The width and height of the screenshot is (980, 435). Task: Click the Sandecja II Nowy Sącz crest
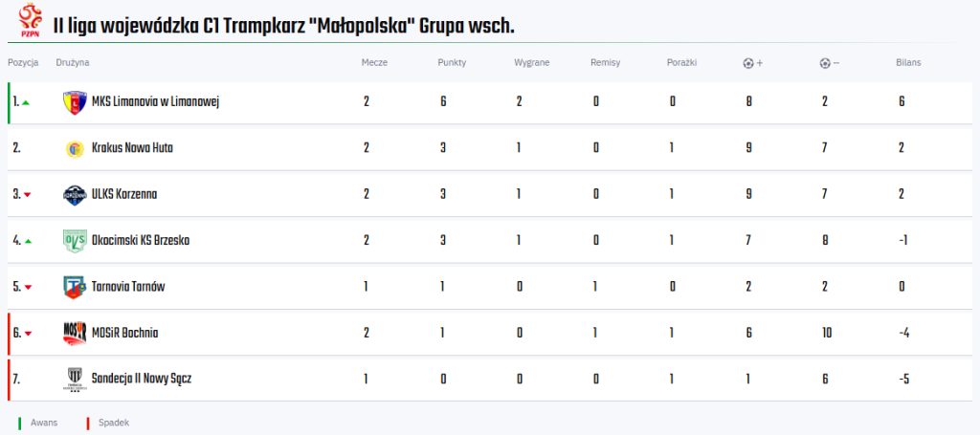pyautogui.click(x=75, y=380)
